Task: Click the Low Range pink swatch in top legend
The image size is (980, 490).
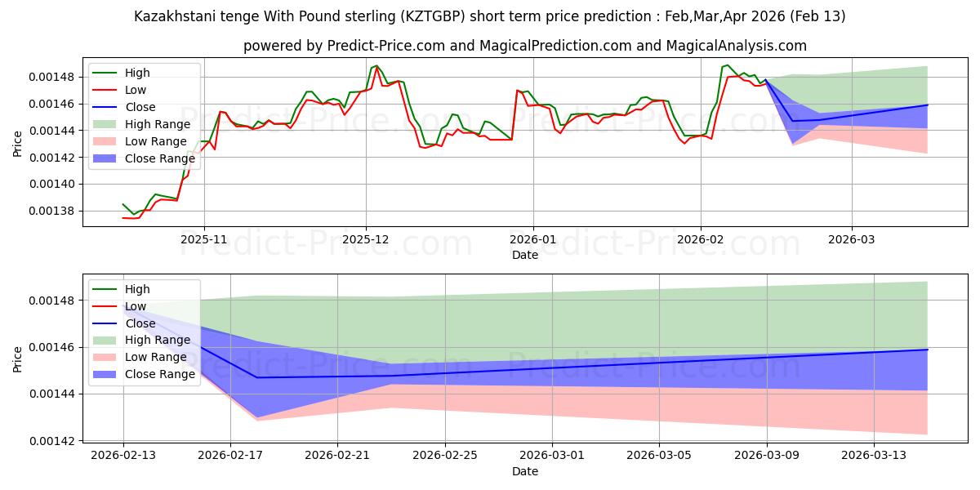Action: point(106,142)
